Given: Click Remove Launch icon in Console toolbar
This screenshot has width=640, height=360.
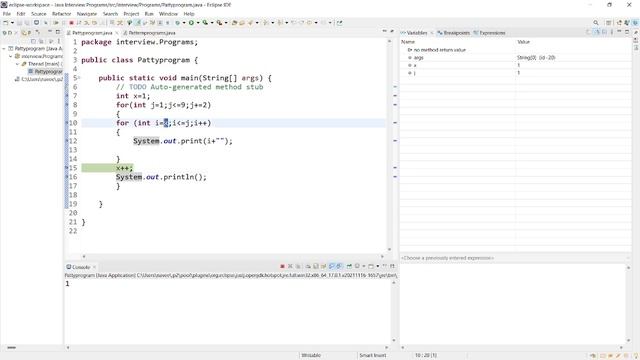Looking at the screenshot, I should pos(290,267).
